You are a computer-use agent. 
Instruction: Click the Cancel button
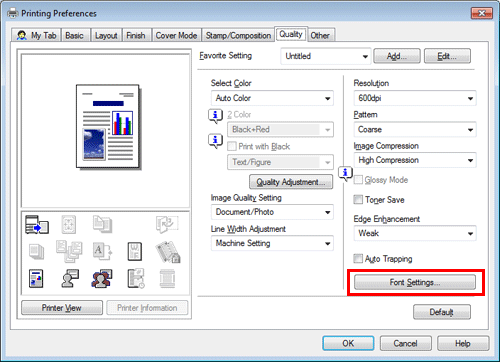pos(406,343)
